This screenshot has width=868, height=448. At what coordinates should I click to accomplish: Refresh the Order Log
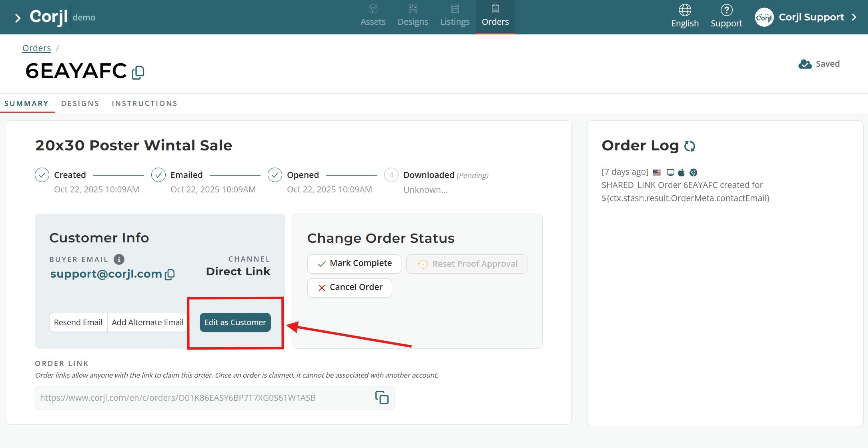pyautogui.click(x=690, y=146)
